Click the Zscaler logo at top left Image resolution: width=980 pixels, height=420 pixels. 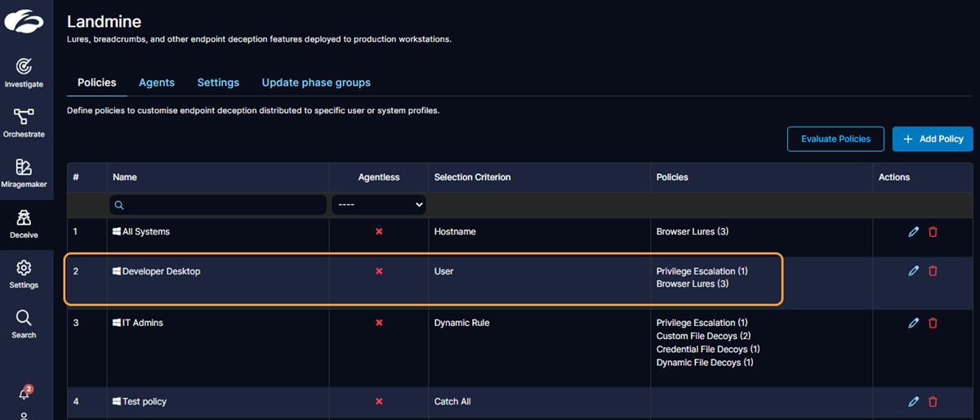(24, 22)
